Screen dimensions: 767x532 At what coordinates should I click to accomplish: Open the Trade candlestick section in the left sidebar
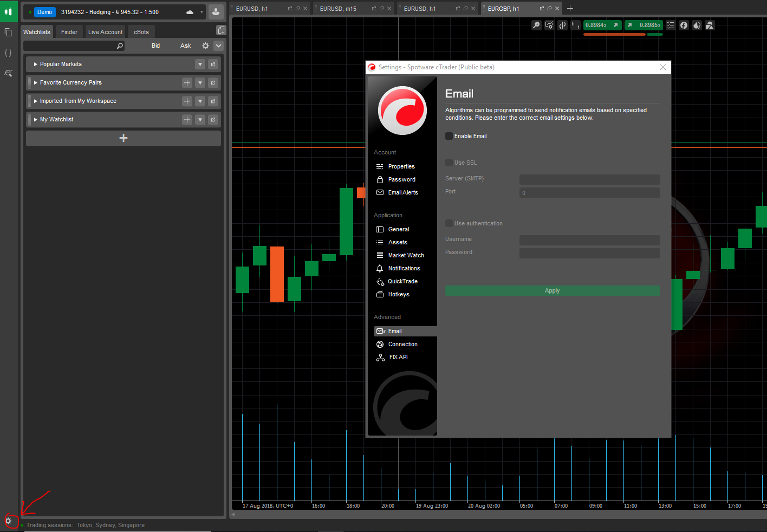point(8,11)
